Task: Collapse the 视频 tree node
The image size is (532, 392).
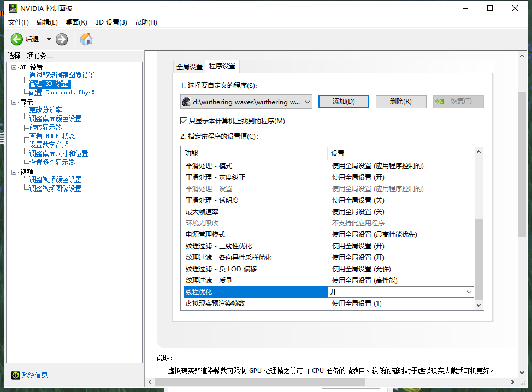Action: pos(14,172)
